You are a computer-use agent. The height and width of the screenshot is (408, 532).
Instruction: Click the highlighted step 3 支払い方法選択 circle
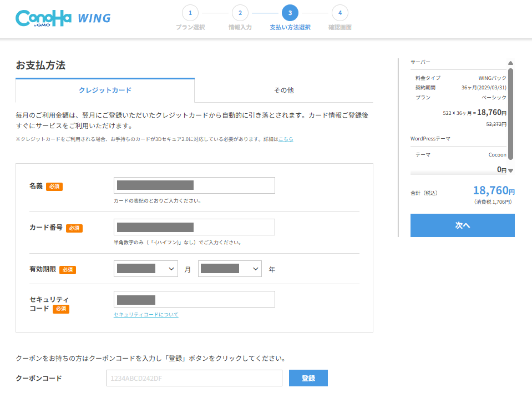coord(290,12)
